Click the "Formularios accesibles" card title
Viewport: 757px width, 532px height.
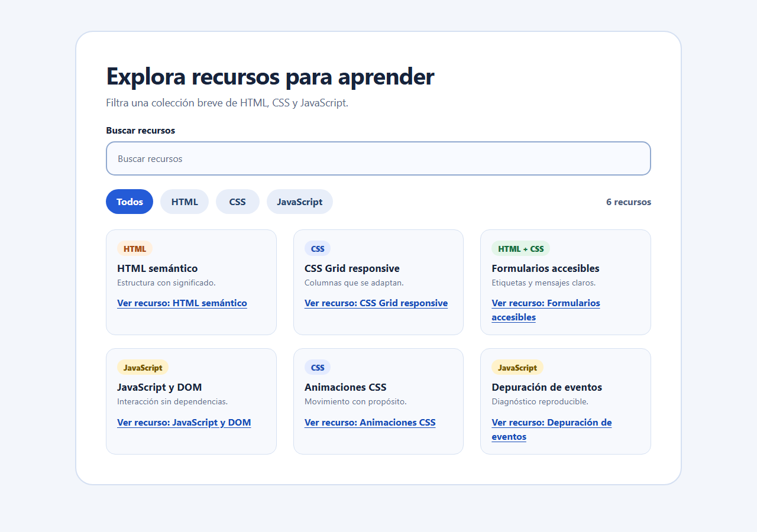pyautogui.click(x=546, y=268)
